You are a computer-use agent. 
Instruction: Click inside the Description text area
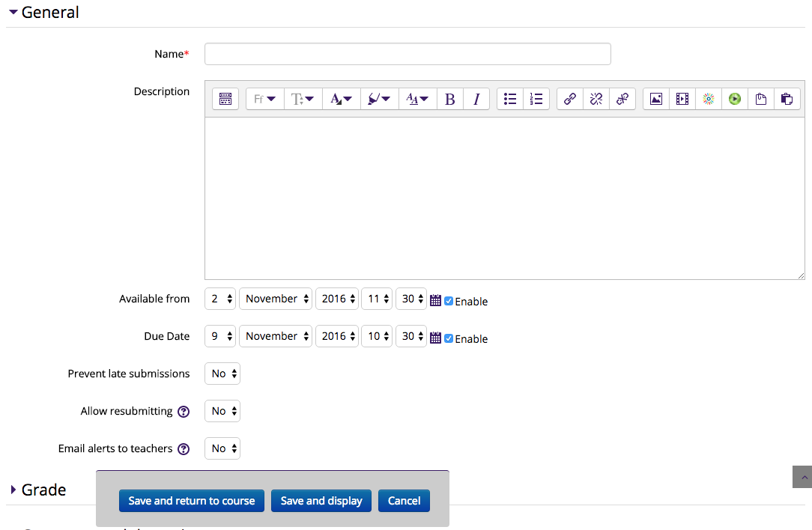point(504,199)
